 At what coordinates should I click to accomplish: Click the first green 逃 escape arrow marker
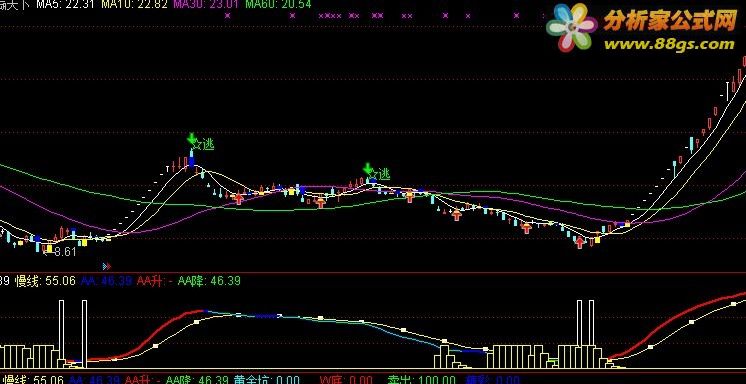click(192, 139)
